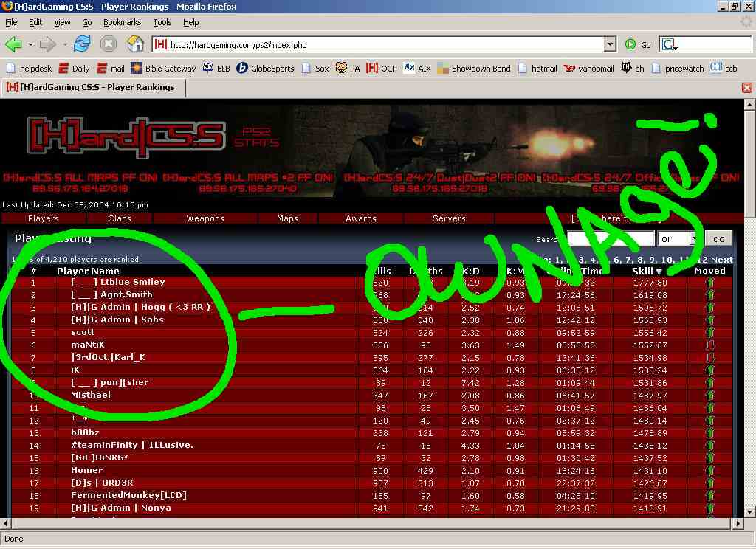
Task: Open the Awards section tab
Action: tap(361, 218)
